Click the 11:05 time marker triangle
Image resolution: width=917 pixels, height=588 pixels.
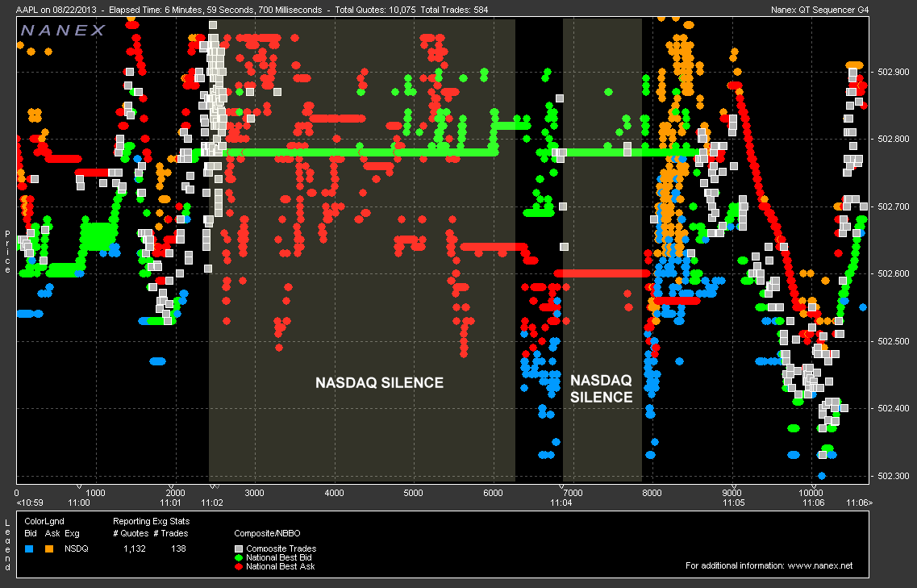(733, 486)
